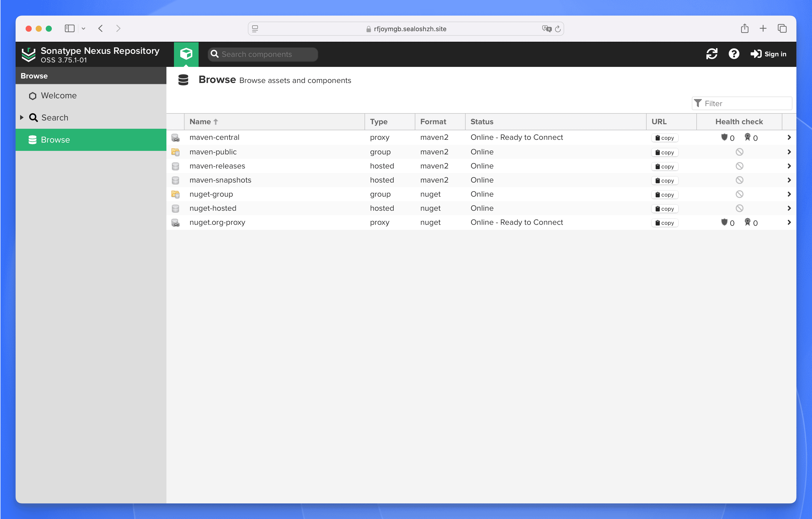Copy the URL of maven-central
Viewport: 812px width, 519px height.
click(x=664, y=138)
